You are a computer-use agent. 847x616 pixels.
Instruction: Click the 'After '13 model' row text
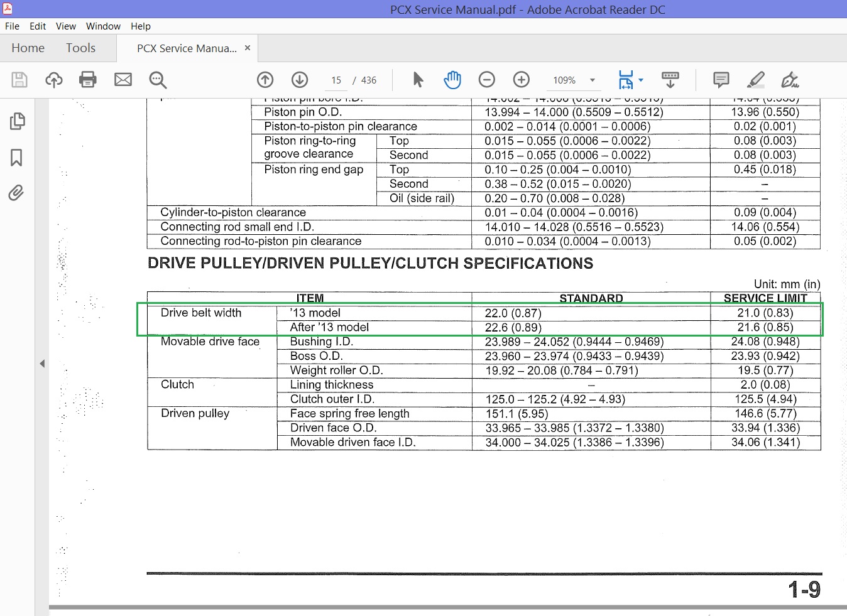(x=329, y=327)
